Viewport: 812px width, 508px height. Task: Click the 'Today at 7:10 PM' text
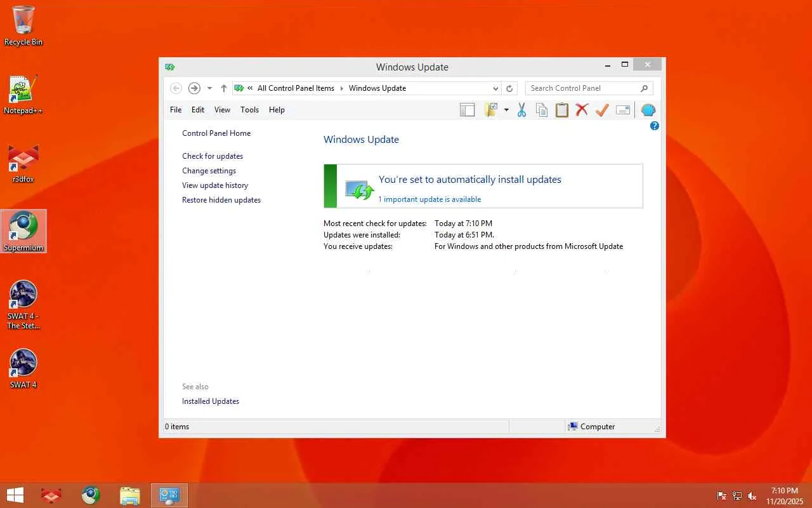[463, 224]
